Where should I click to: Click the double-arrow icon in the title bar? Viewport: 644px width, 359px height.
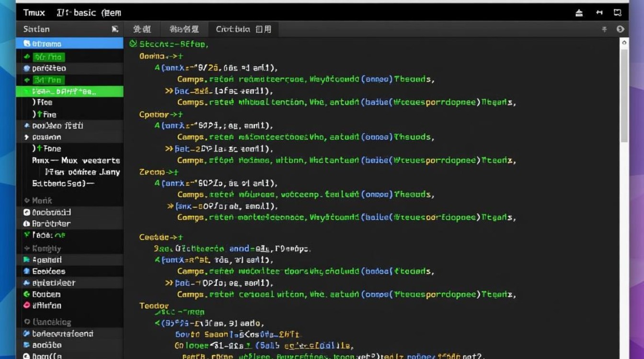tap(599, 13)
